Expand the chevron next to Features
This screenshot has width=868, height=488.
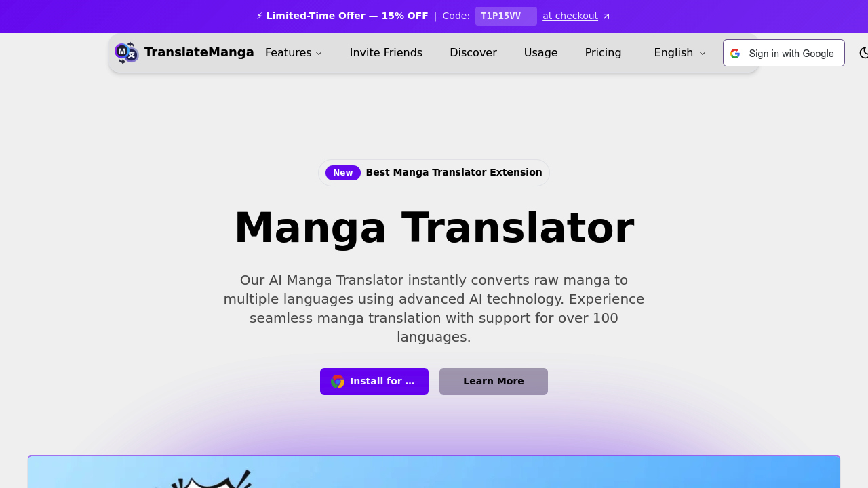[x=318, y=53]
